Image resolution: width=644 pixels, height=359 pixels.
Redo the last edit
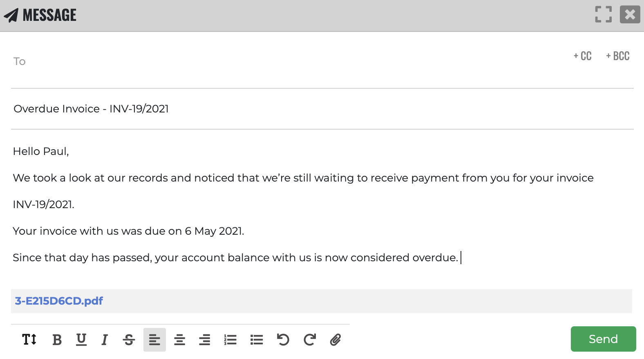click(310, 339)
